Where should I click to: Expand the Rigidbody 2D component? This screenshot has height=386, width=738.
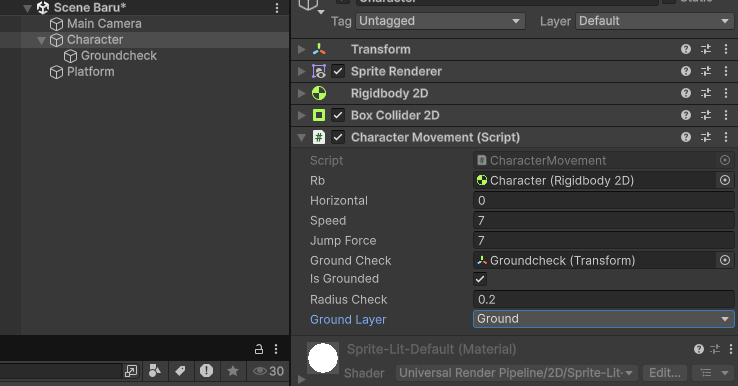302,93
